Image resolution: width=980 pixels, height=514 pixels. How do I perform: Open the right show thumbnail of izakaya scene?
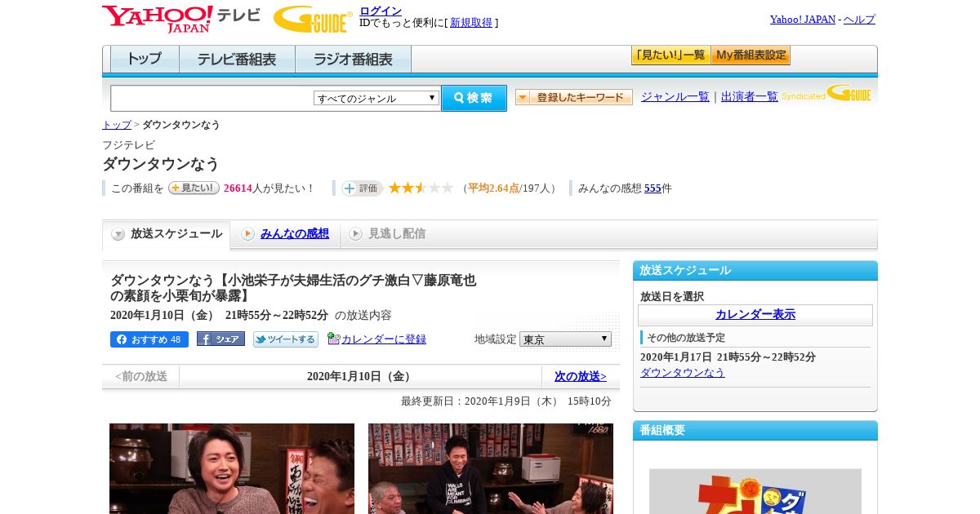coord(491,468)
